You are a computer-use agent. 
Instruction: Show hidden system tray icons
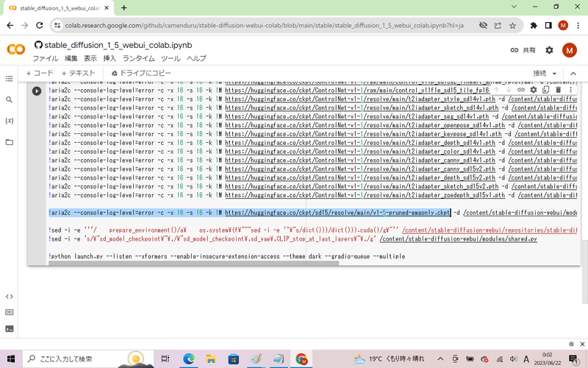point(440,358)
